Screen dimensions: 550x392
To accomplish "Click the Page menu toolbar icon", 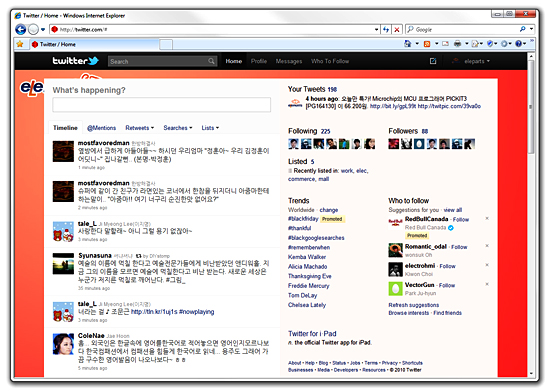I will [475, 44].
